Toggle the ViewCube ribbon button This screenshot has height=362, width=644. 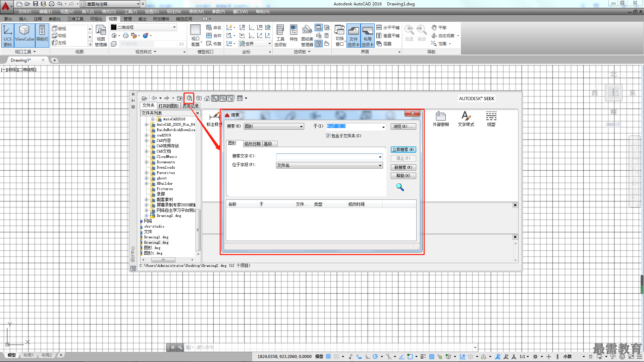pyautogui.click(x=24, y=35)
